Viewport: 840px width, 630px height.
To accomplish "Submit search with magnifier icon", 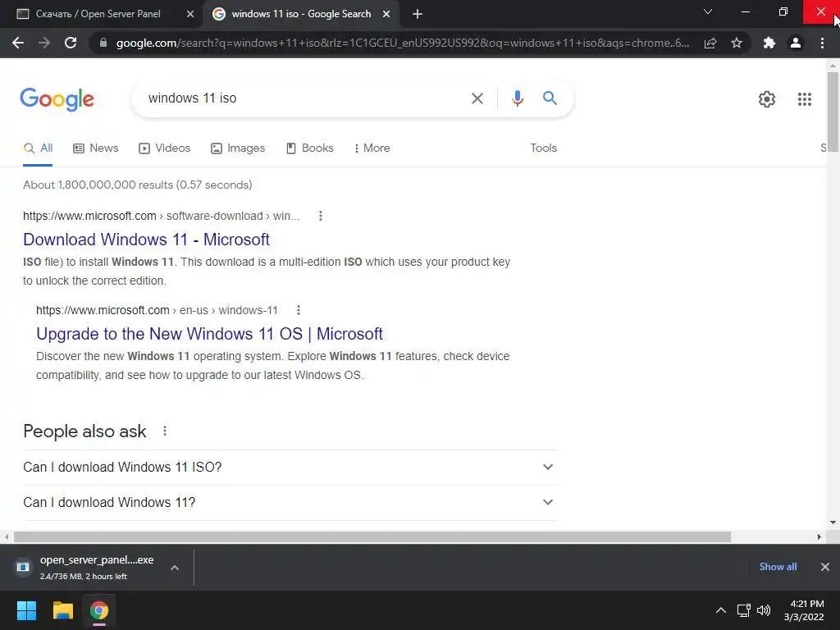I will coord(550,98).
